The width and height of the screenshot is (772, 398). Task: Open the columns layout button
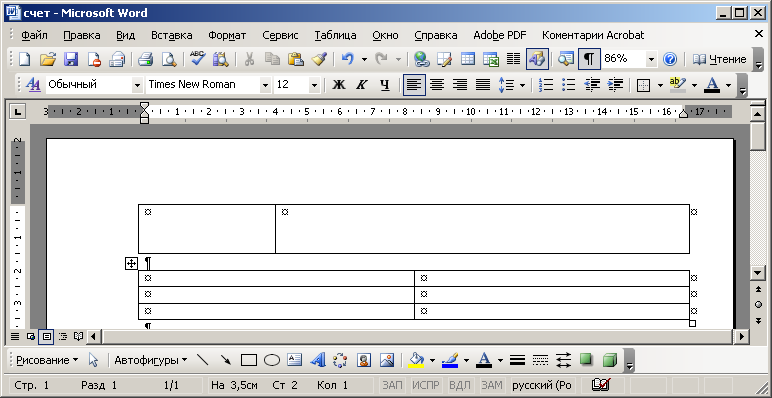pyautogui.click(x=514, y=60)
